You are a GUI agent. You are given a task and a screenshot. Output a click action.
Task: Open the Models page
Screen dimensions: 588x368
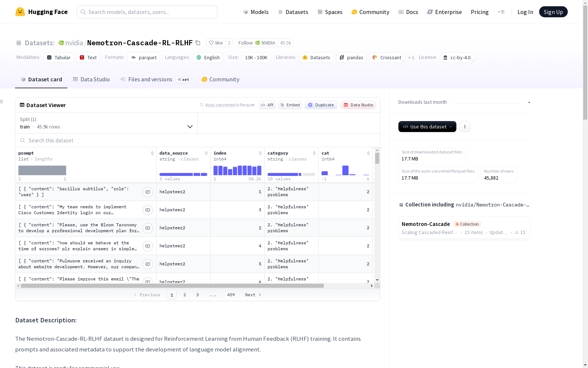point(256,12)
